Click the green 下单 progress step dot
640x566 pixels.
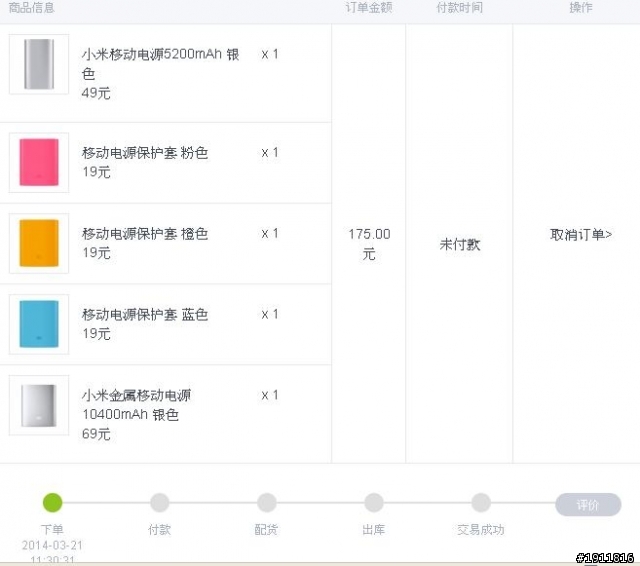[53, 502]
